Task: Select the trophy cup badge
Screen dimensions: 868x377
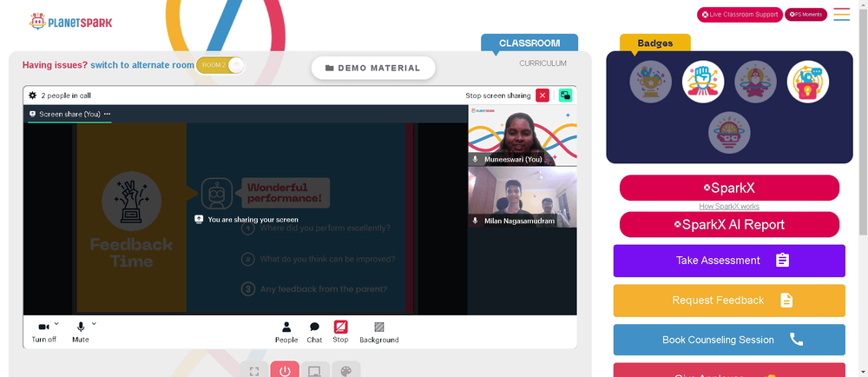Action: click(x=650, y=82)
